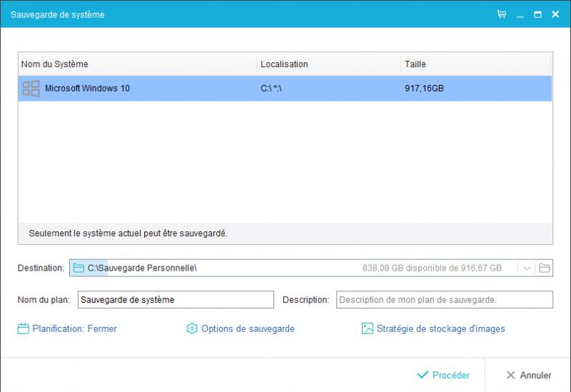571x392 pixels.
Task: Sort by Taille column header
Action: click(x=476, y=64)
